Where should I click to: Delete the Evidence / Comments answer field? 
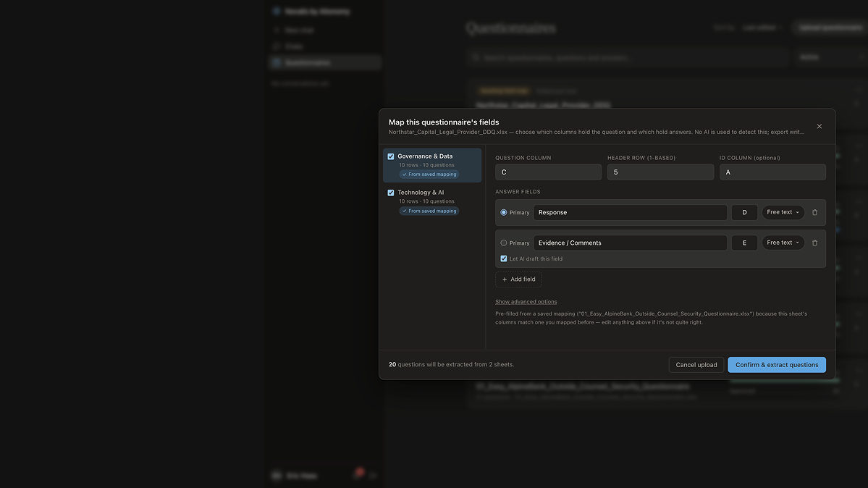click(x=814, y=243)
